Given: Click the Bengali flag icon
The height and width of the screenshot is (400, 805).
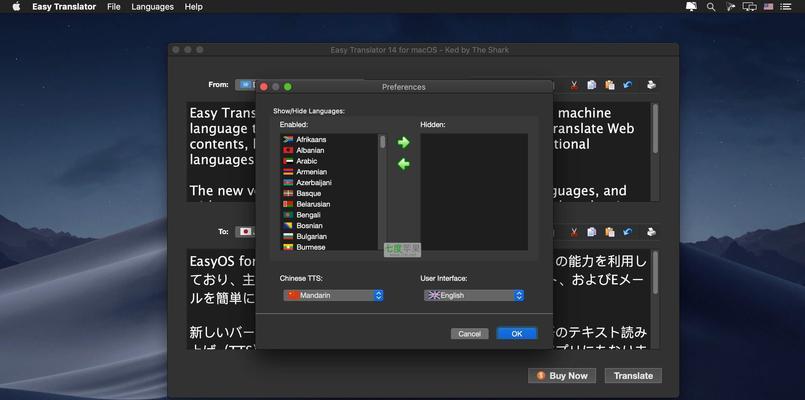Looking at the screenshot, I should [x=288, y=215].
